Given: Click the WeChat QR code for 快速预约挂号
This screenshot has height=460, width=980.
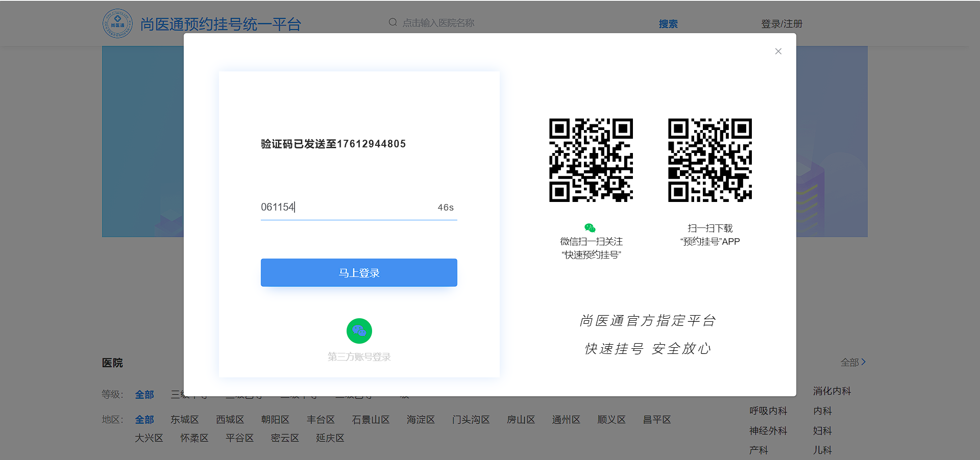Looking at the screenshot, I should tap(591, 160).
